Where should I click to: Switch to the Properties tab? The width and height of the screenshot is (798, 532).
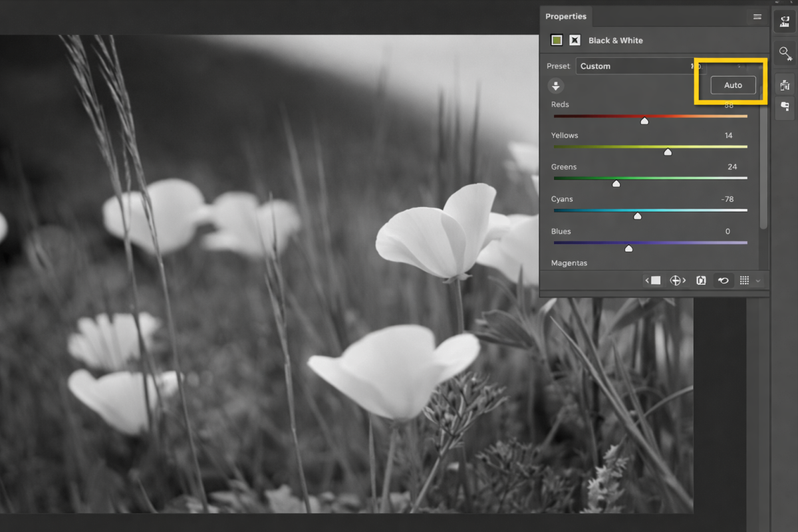point(566,16)
